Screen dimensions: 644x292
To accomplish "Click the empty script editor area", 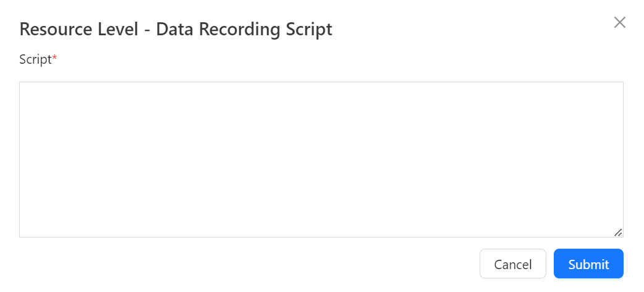I will coord(321,159).
